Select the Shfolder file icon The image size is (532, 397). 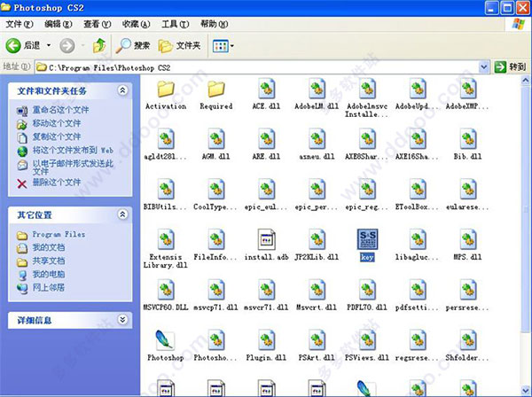coord(468,340)
